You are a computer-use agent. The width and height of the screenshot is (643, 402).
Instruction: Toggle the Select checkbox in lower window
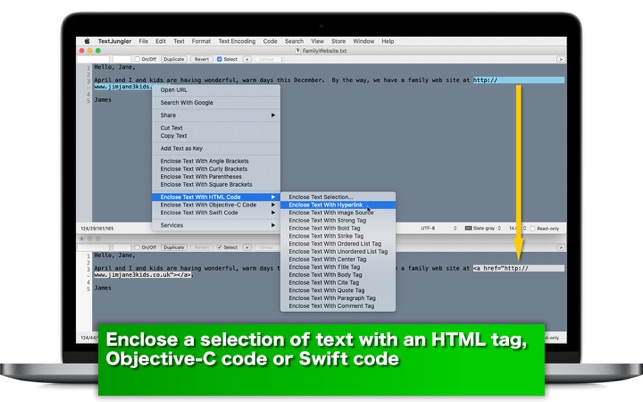point(219,247)
